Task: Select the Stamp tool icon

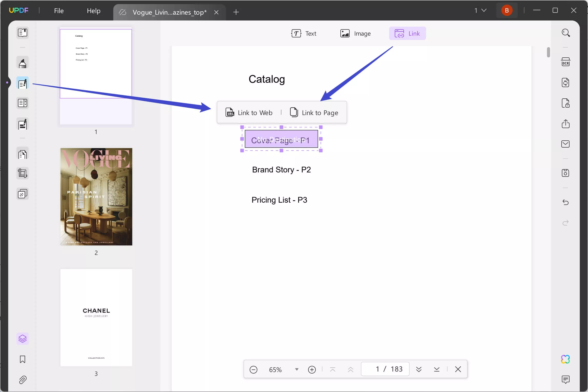Action: [23, 194]
